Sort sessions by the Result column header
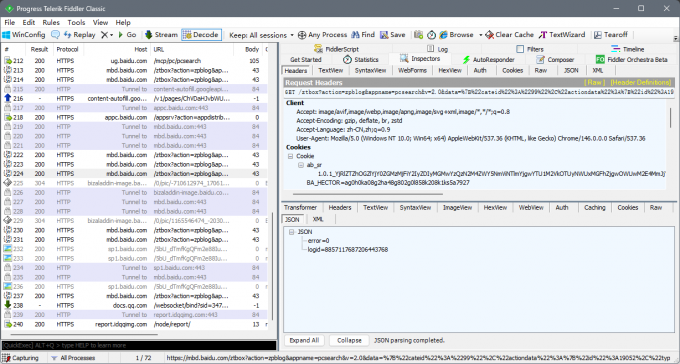680x364 pixels. tap(39, 49)
